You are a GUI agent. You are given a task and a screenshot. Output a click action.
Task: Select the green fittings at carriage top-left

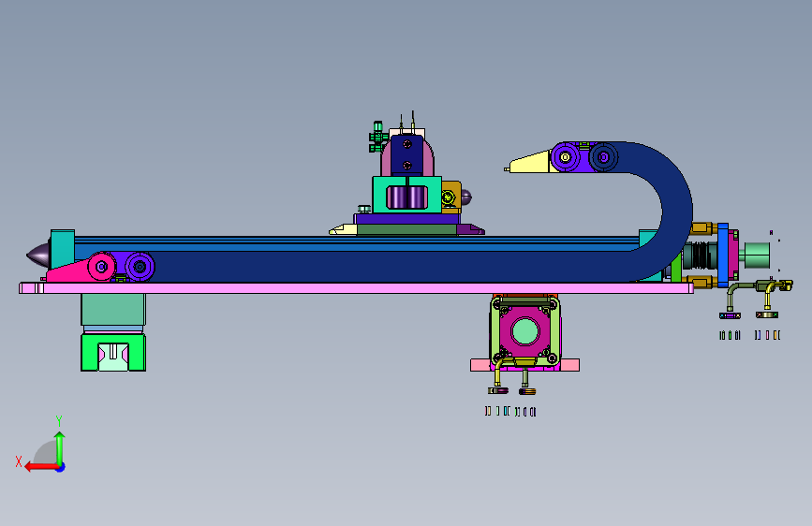tap(377, 137)
